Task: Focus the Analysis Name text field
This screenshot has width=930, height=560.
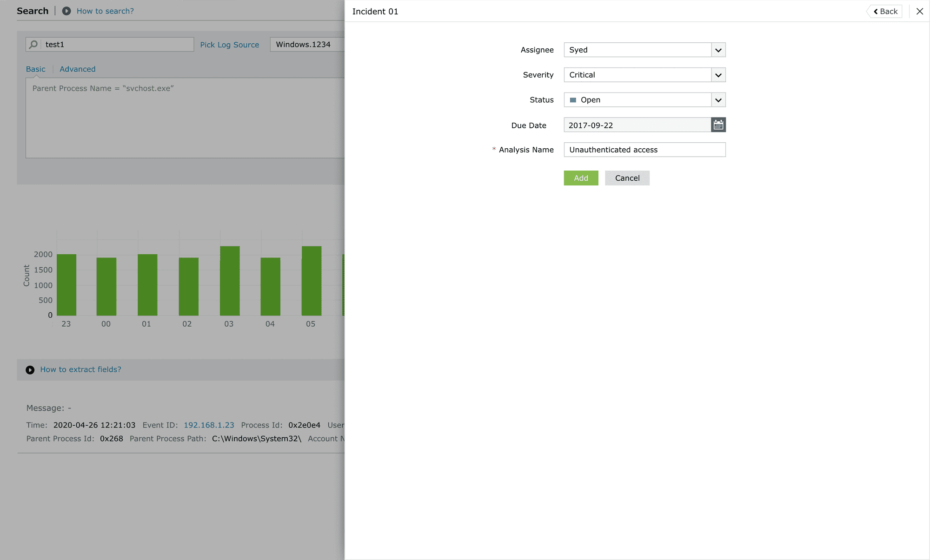Action: coord(644,150)
